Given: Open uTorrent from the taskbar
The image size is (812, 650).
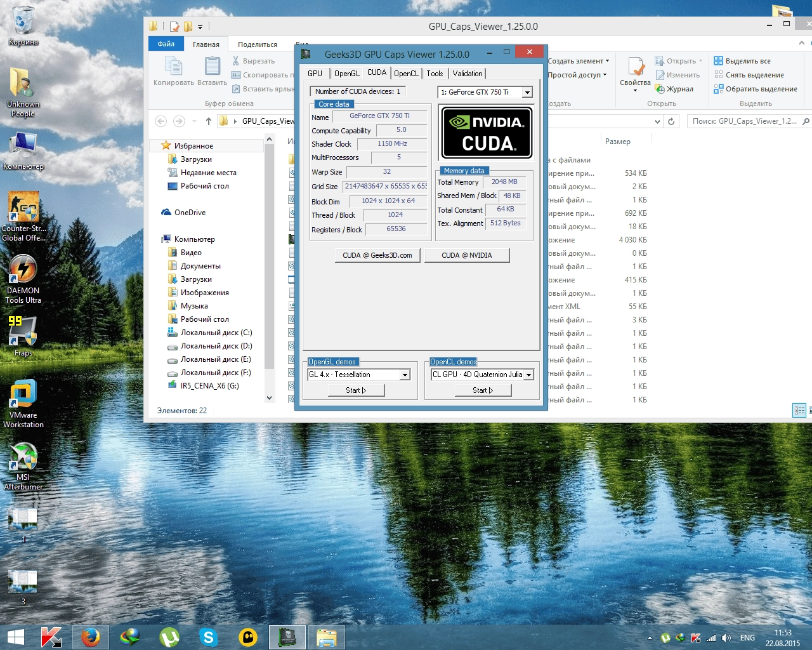Looking at the screenshot, I should tap(169, 637).
